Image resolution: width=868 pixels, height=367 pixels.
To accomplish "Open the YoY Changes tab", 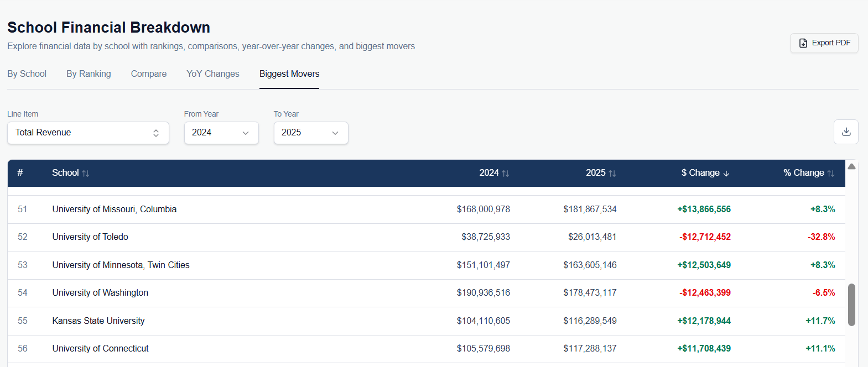I will (x=213, y=74).
